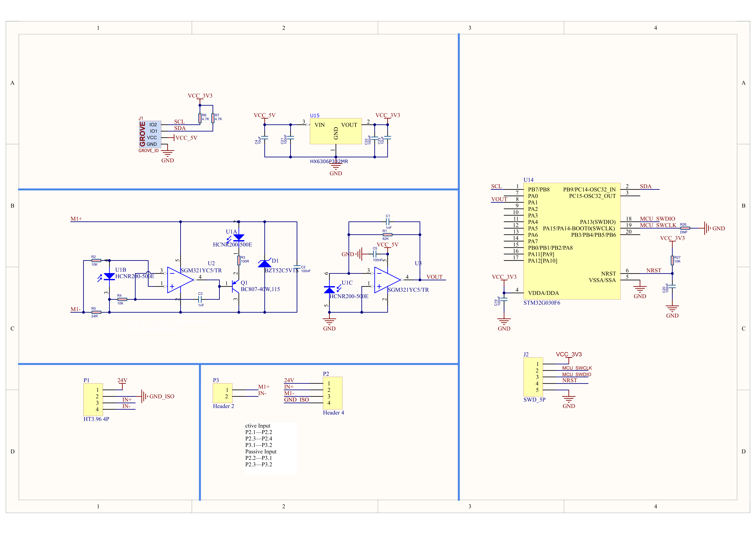Select the IN+ label on P1 pin 3

tap(127, 400)
